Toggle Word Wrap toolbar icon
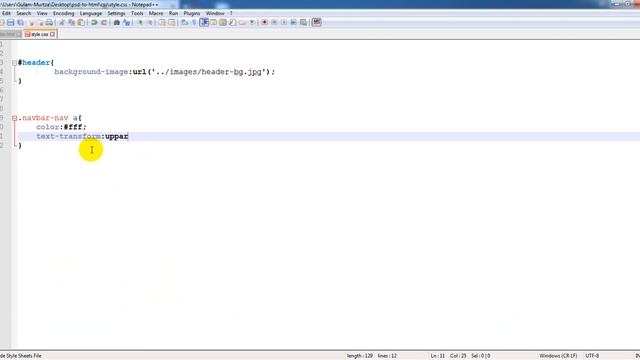The height and width of the screenshot is (360, 640). [184, 22]
